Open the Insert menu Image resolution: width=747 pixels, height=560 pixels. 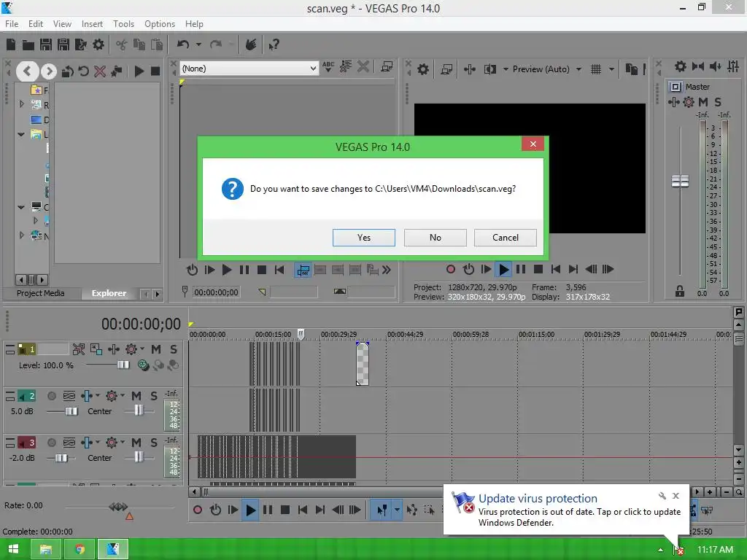coord(92,24)
